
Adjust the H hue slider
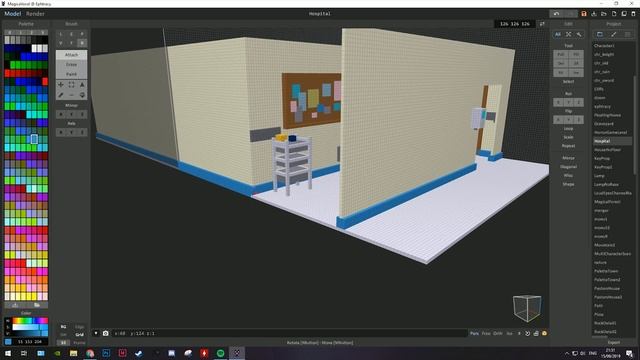pos(29,321)
